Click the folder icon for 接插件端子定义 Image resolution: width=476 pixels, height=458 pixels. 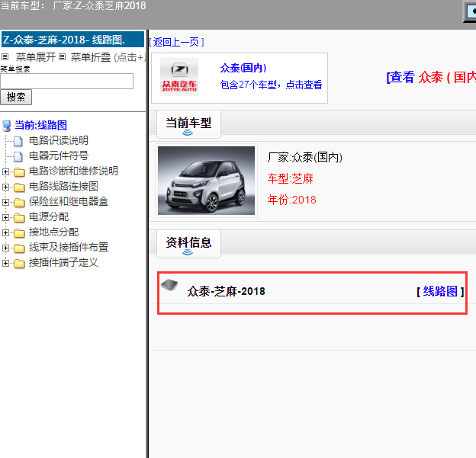[19, 263]
